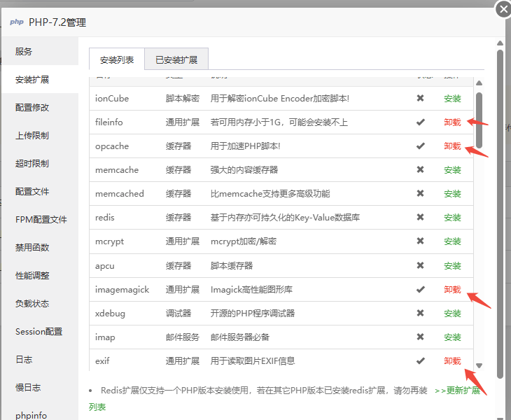Screen dimensions: 511x420
Task: Click the imap X status icon
Action: tap(421, 337)
